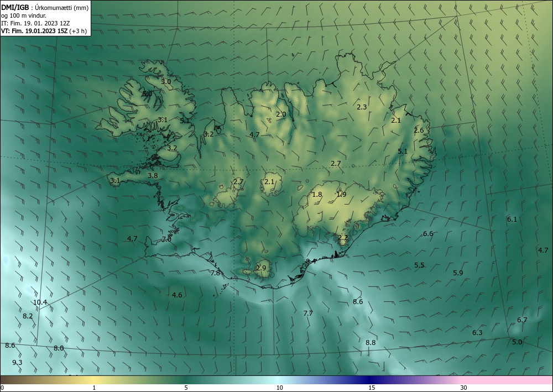Screen dimensions: 553x392
Task: Click the 6.3 value on the map
Action: [x=477, y=333]
